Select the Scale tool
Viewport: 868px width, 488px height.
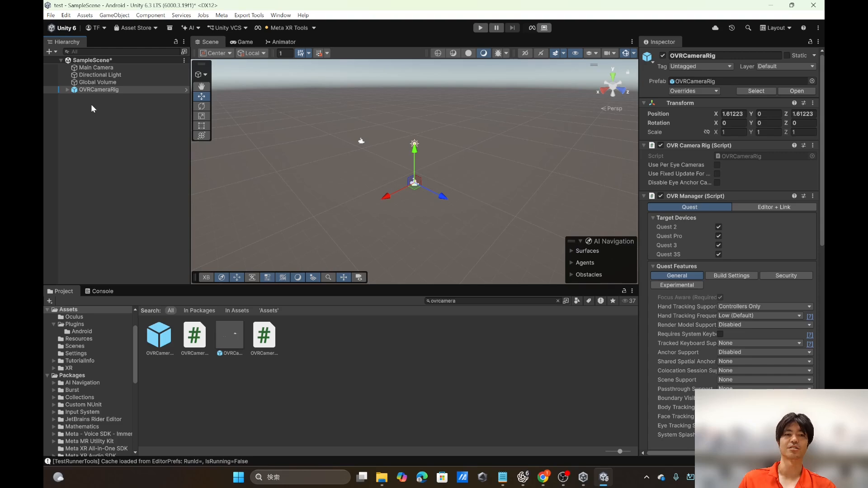pos(201,116)
